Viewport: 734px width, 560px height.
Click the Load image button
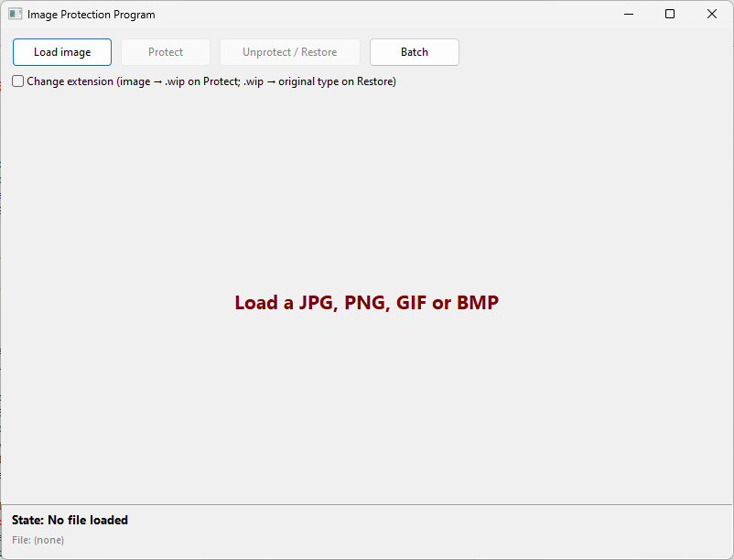pyautogui.click(x=62, y=52)
